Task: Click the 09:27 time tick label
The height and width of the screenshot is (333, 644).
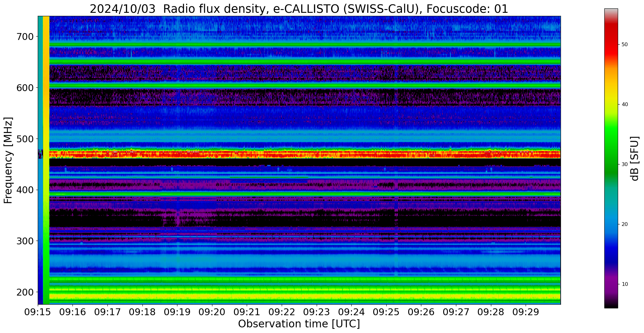Action: tap(456, 312)
